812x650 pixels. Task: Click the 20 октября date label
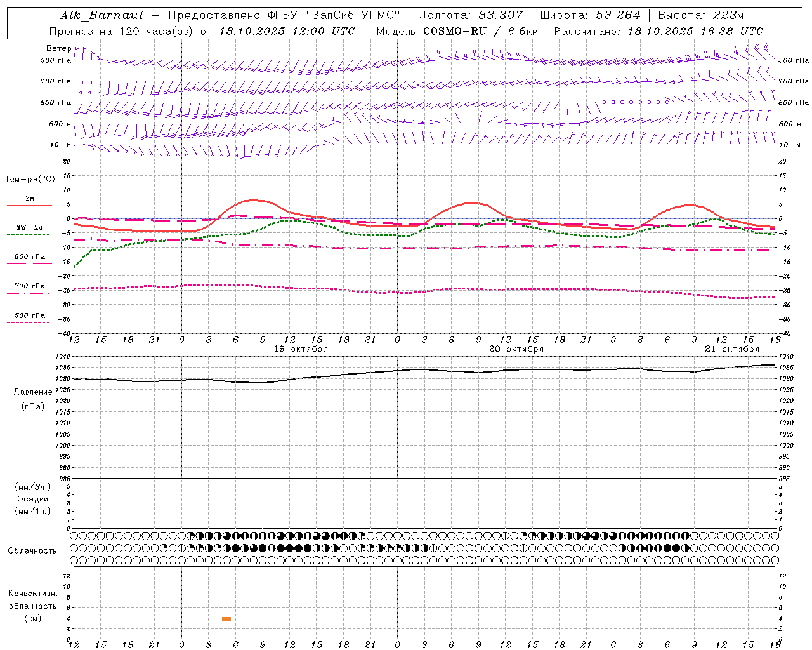click(516, 349)
